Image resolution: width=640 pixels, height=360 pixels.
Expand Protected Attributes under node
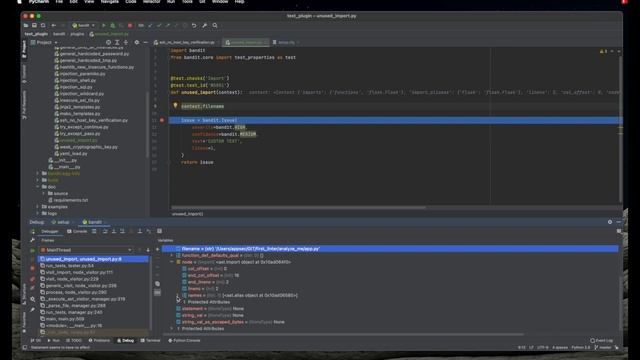(x=178, y=302)
